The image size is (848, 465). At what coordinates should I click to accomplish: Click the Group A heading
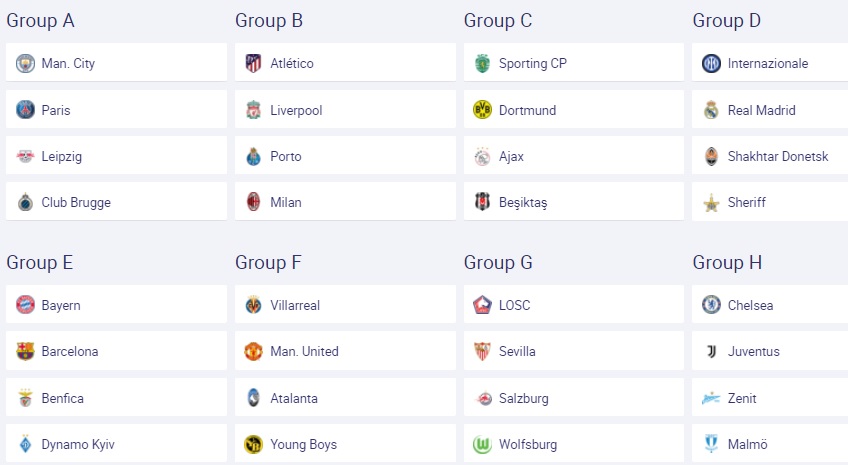click(41, 20)
